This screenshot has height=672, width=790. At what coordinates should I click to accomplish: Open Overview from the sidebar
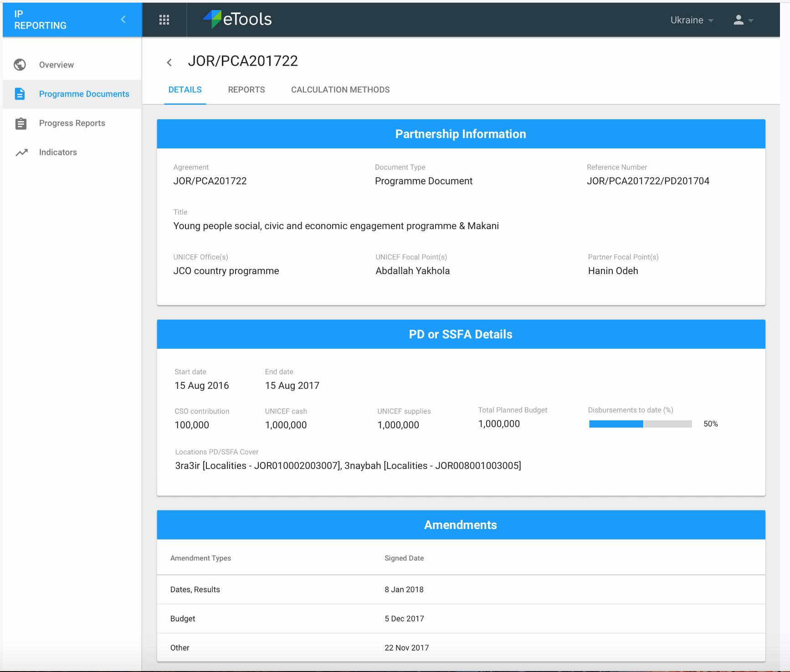tap(56, 64)
